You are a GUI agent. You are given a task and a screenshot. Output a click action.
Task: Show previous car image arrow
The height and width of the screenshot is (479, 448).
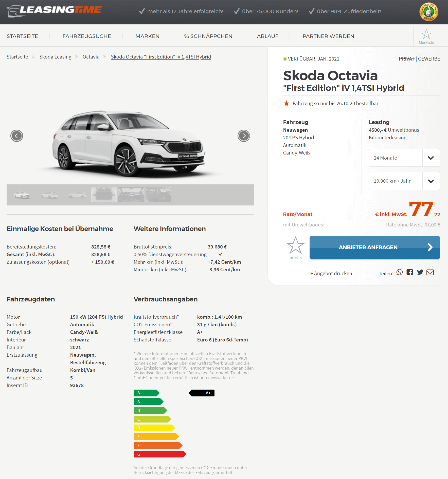[17, 136]
